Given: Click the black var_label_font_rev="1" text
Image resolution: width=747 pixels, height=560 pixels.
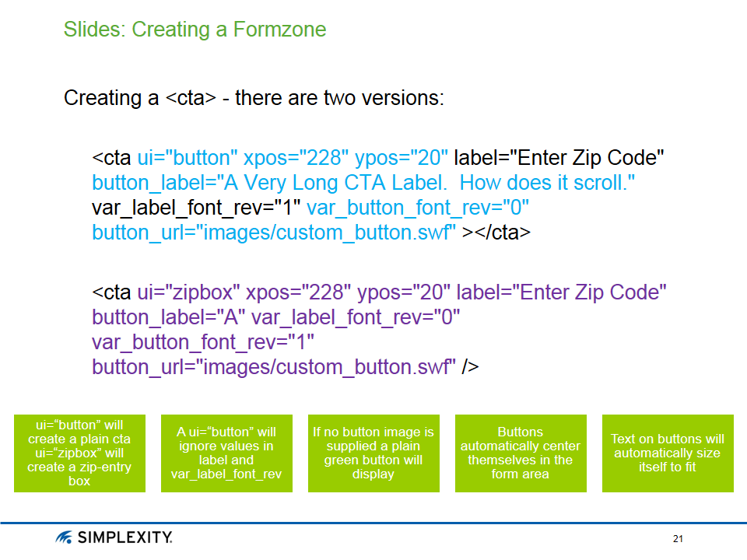Looking at the screenshot, I should (x=196, y=208).
